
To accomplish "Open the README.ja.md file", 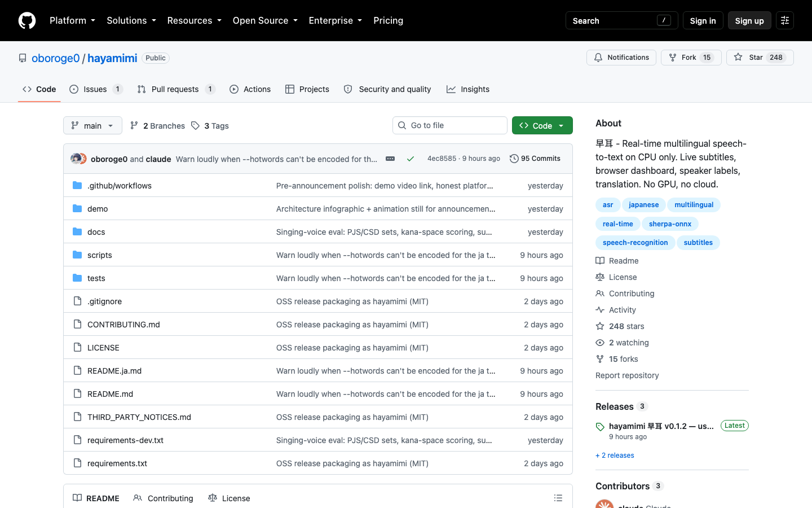I will (114, 370).
